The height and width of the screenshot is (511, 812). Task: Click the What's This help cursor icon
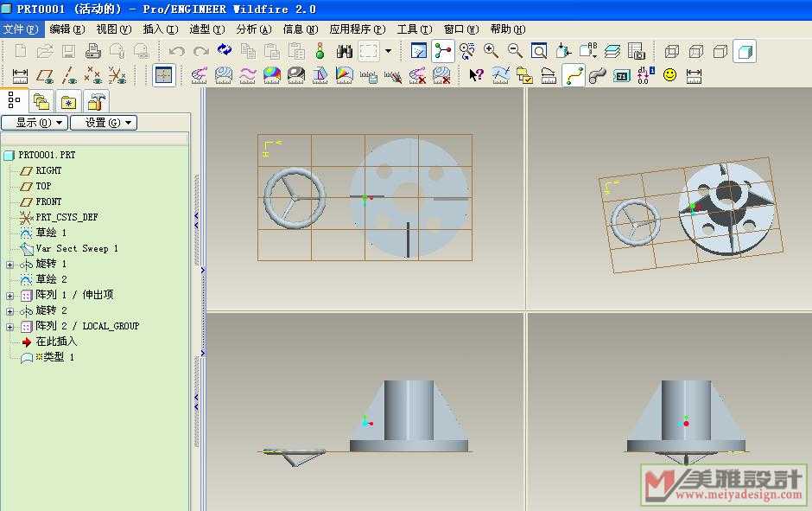point(476,76)
